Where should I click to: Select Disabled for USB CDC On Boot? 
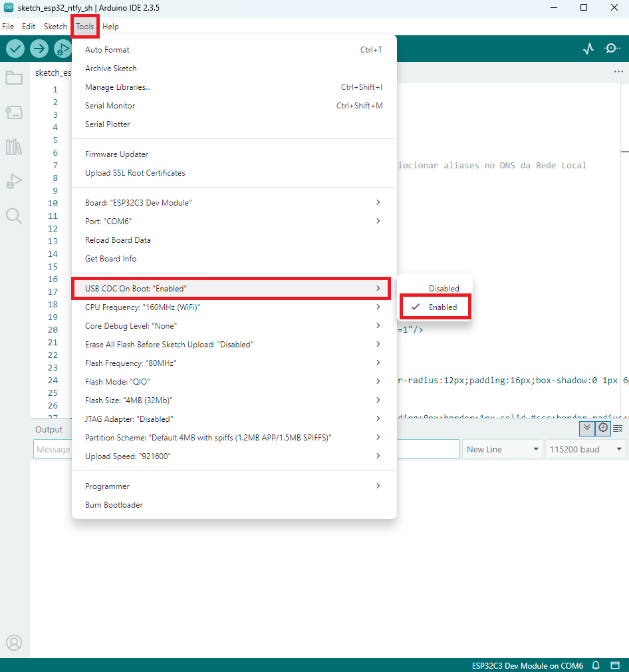pos(443,289)
